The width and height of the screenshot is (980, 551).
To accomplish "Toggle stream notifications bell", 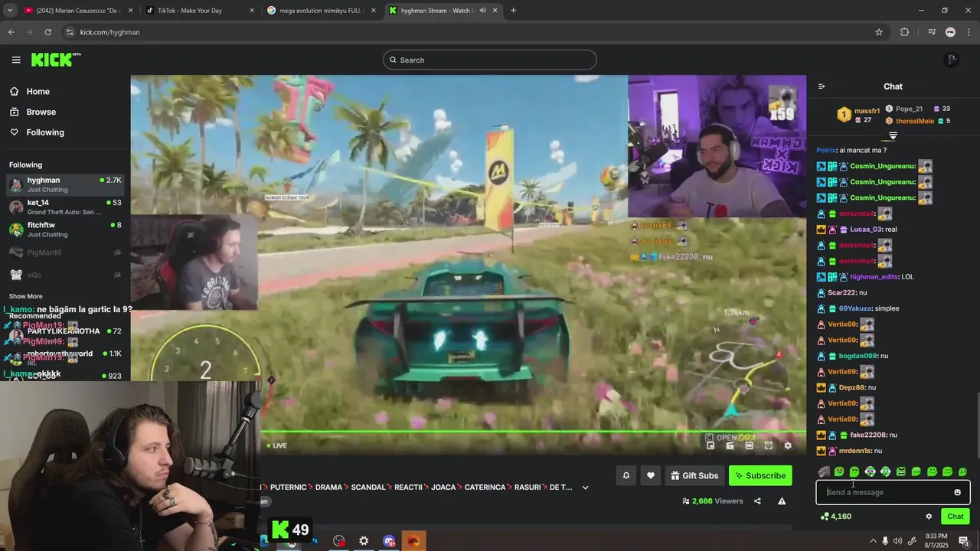I will point(626,475).
